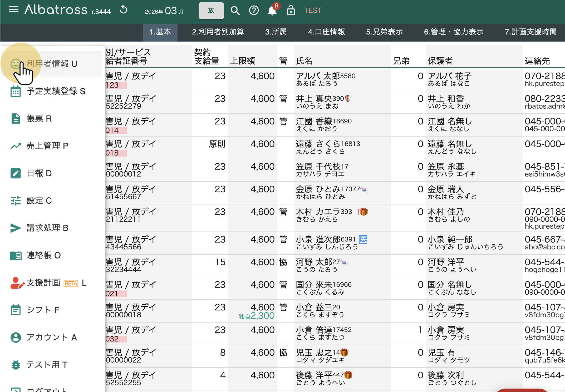The height and width of the screenshot is (392, 565).
Task: Switch to the 4.口座情報 tab
Action: (x=326, y=32)
